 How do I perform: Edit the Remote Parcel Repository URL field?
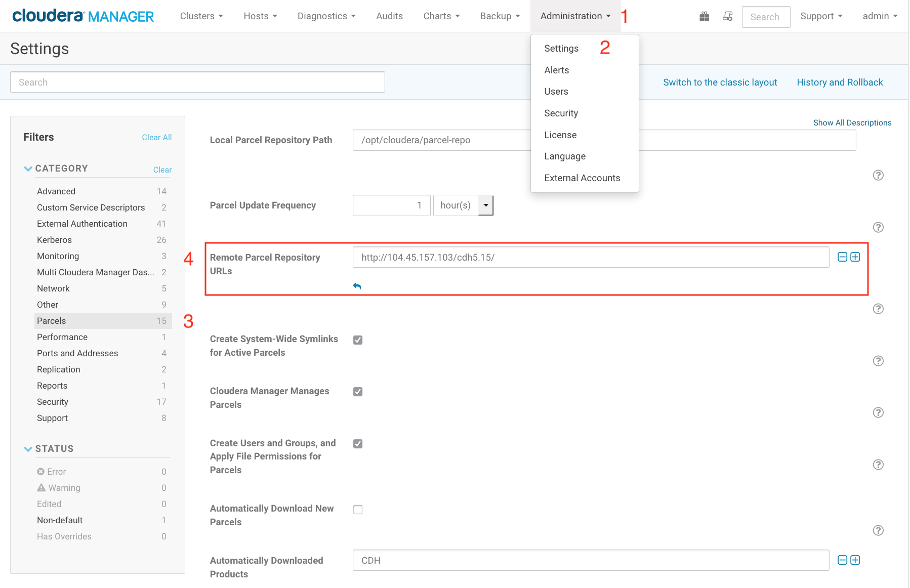(591, 257)
